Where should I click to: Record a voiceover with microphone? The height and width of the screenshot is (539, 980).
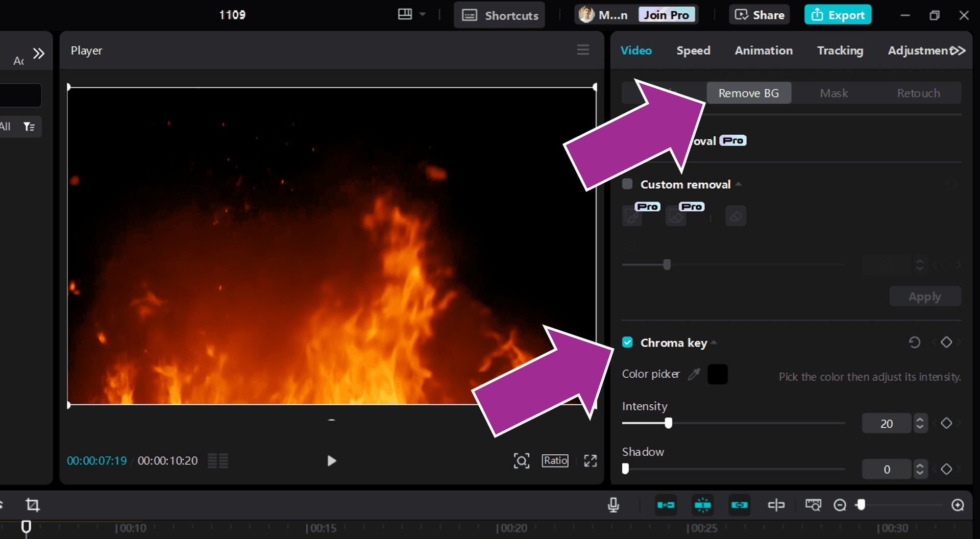(614, 505)
